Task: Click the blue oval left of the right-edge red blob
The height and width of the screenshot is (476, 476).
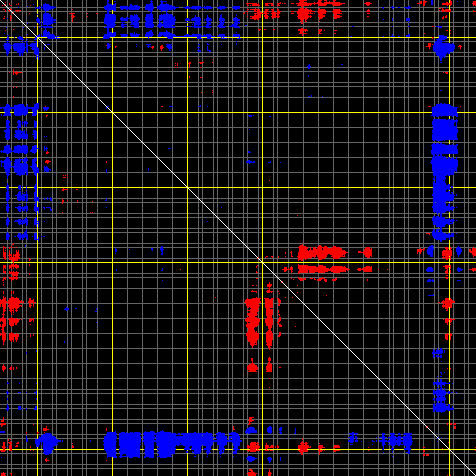Action: [430, 251]
